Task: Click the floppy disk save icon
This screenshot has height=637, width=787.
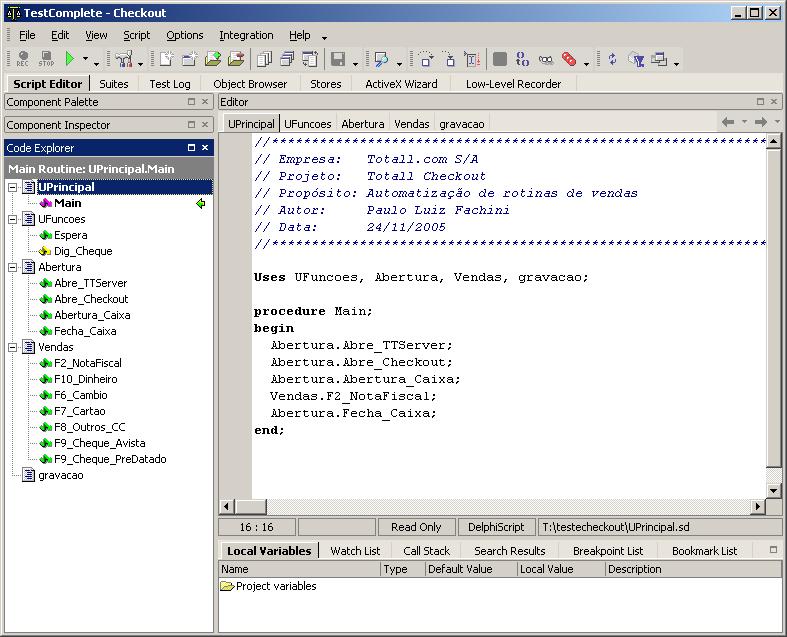Action: click(x=338, y=59)
